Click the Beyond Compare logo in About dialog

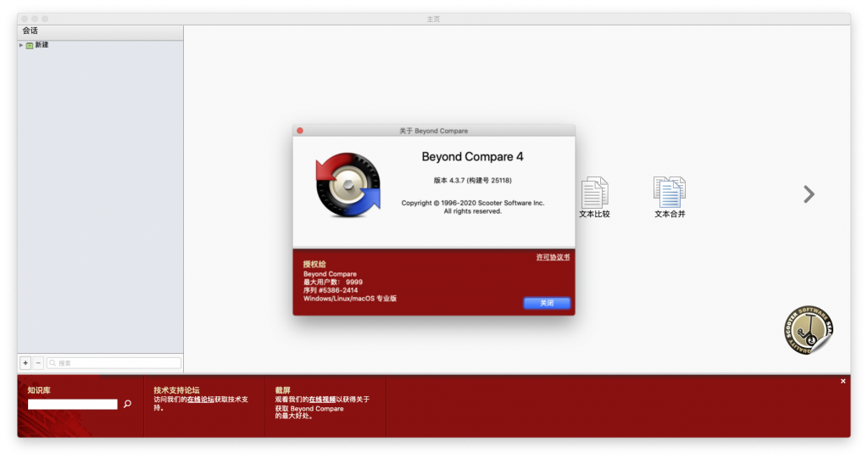pyautogui.click(x=348, y=185)
